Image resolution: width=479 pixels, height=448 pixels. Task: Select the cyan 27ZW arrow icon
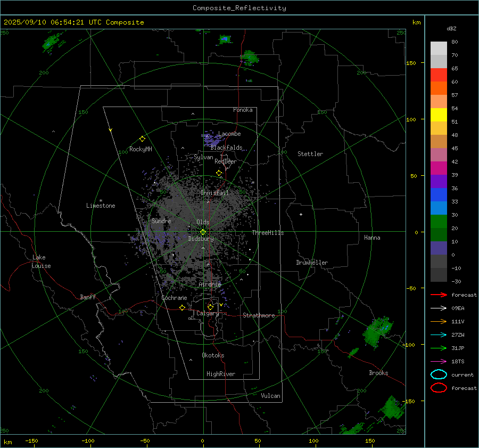pyautogui.click(x=439, y=335)
